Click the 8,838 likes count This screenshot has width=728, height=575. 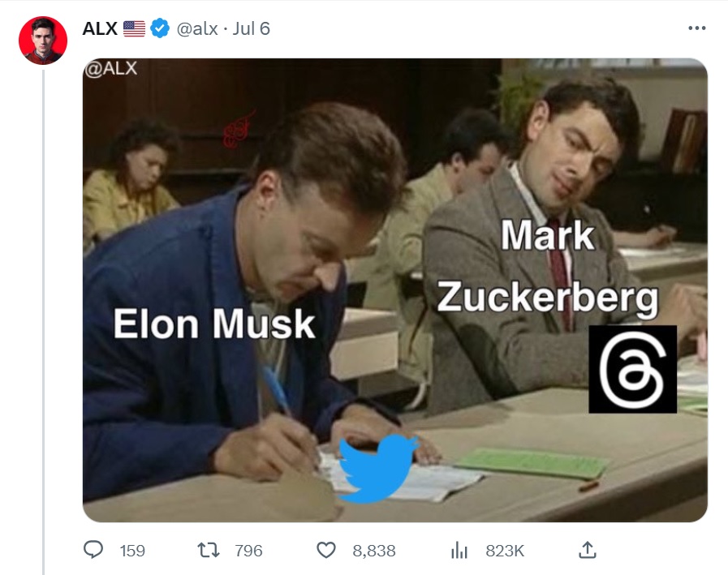(x=374, y=551)
